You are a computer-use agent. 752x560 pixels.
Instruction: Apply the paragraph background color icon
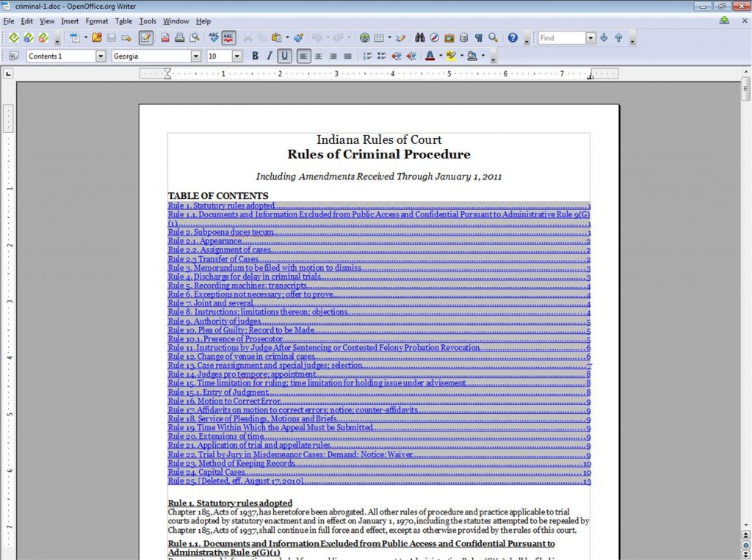tap(472, 56)
